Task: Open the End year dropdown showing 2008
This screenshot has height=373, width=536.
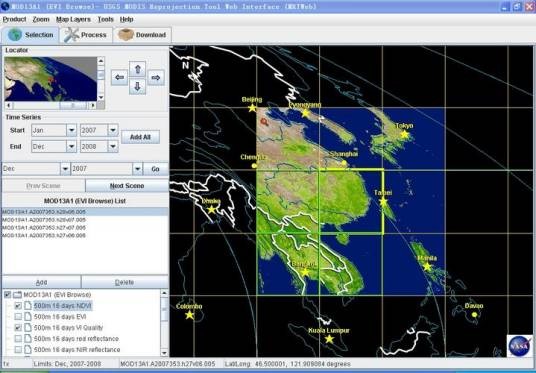Action: point(113,147)
